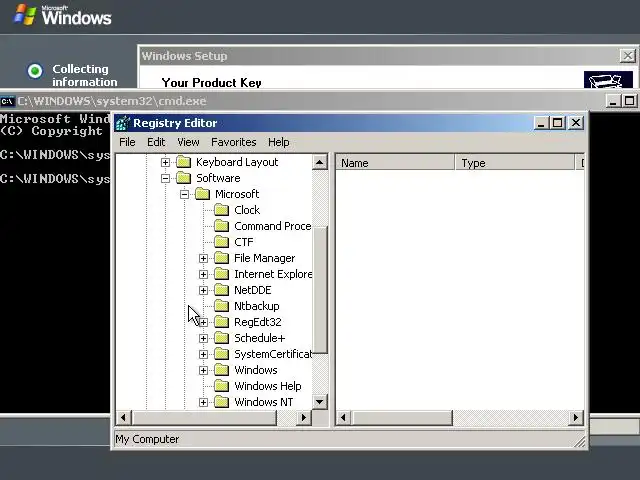Click value pane horizontal scroll right arrow
Viewport: 640px width, 480px height.
point(576,418)
